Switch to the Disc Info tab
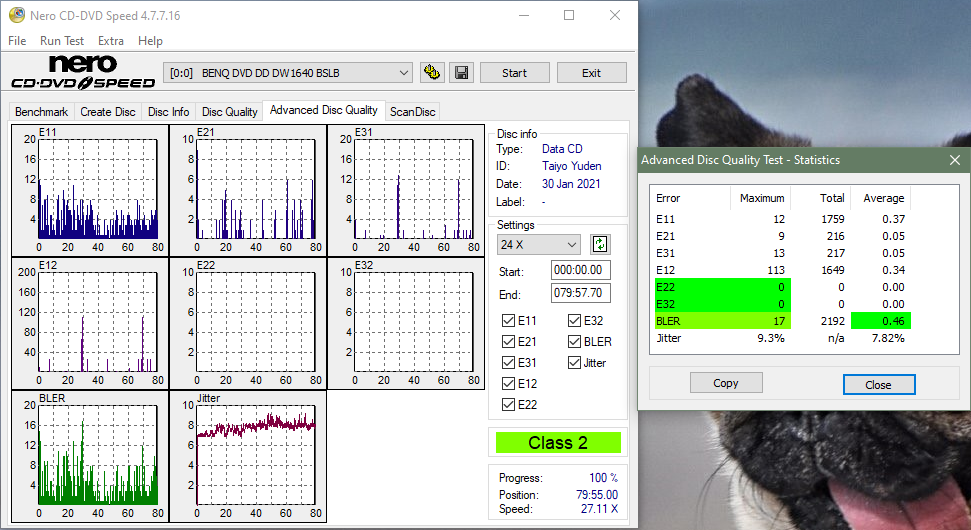971x530 pixels. tap(168, 111)
